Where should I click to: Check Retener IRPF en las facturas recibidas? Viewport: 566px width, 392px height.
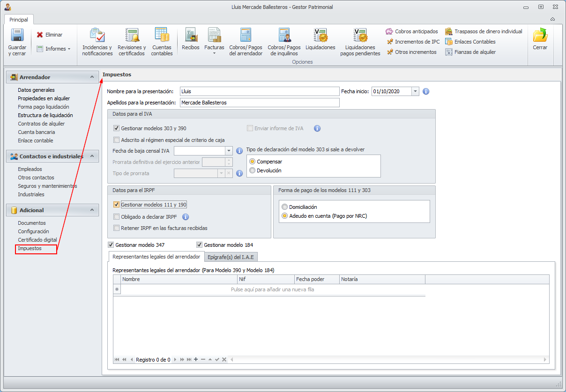tap(117, 228)
